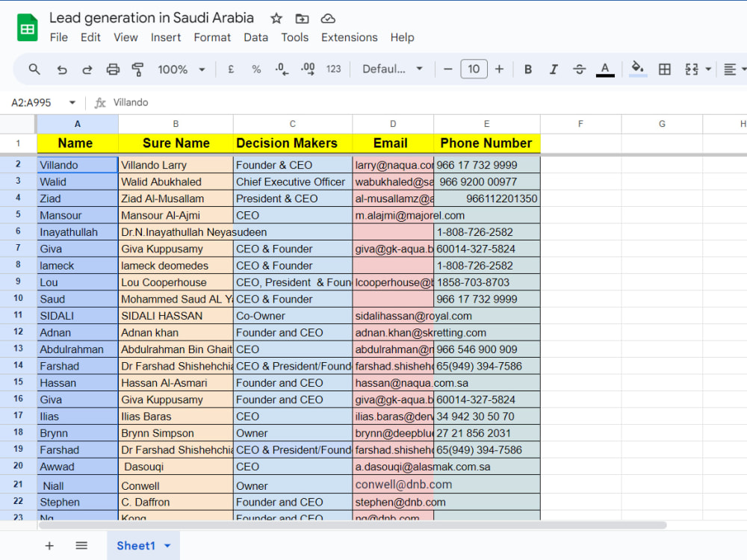Increase decimal places
The image size is (747, 560).
pyautogui.click(x=308, y=69)
